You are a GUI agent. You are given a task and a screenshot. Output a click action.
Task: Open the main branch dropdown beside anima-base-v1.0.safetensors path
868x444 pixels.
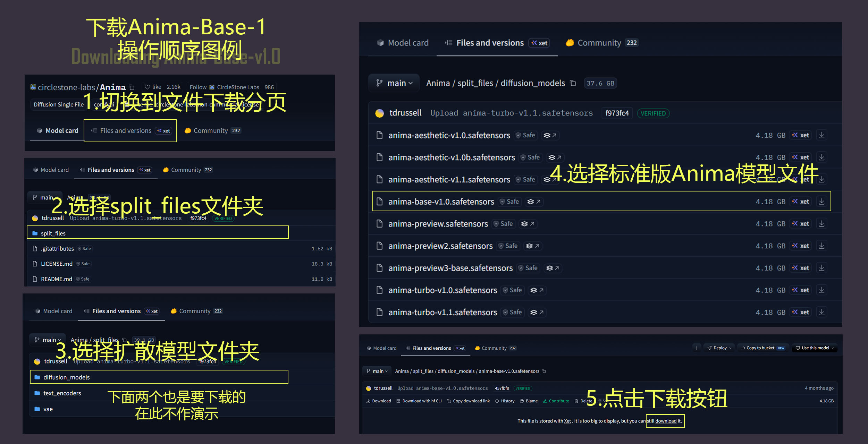click(377, 371)
